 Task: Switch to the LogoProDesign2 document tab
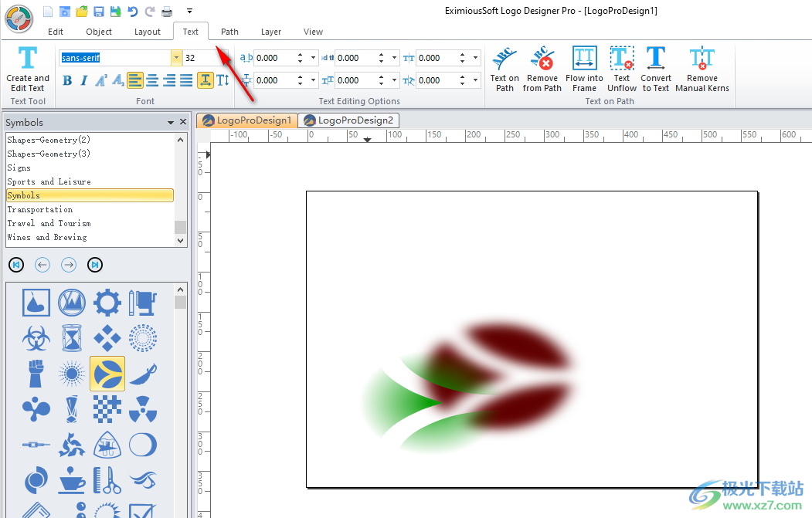click(x=348, y=120)
